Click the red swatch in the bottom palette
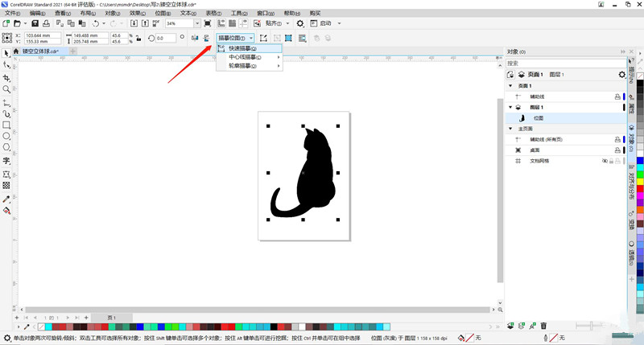The image size is (644, 345). [x=60, y=327]
